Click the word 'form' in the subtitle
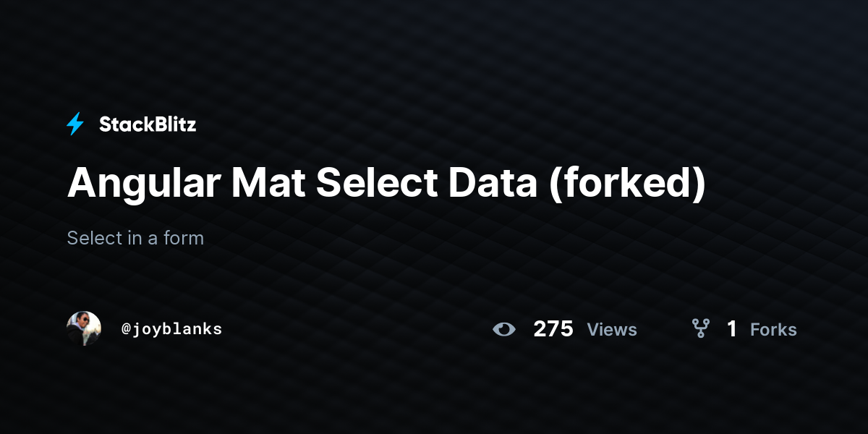Viewport: 868px width, 434px height. tap(184, 238)
